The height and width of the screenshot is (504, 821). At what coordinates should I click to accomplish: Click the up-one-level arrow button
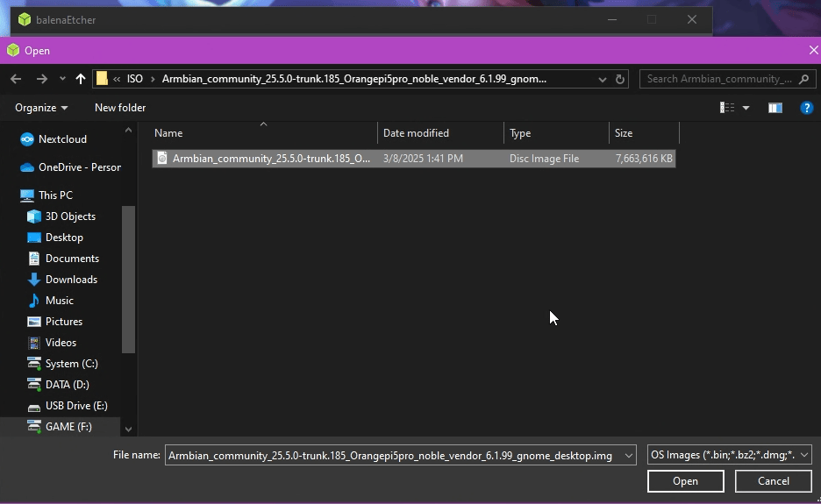coord(81,79)
